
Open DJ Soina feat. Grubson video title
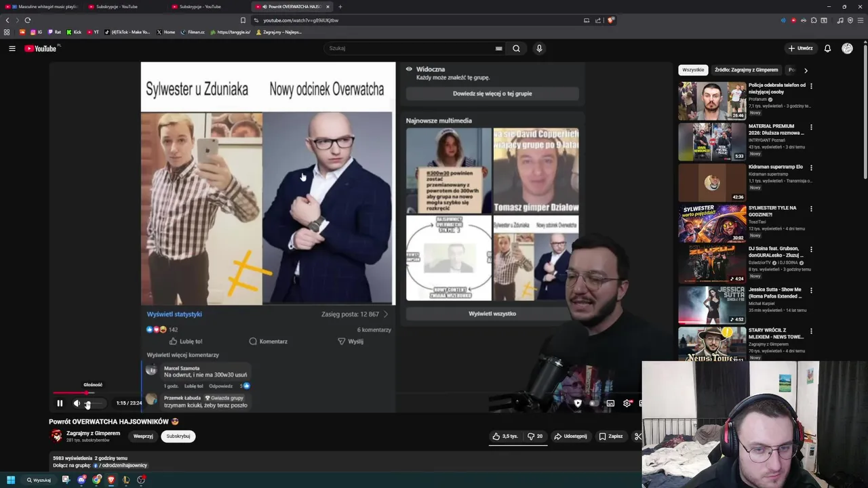776,251
